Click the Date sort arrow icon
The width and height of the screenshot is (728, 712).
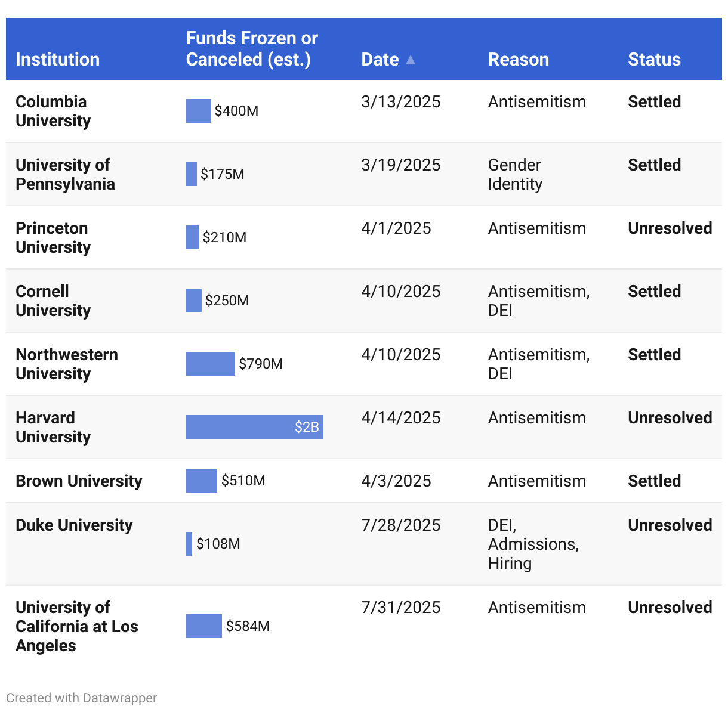[411, 60]
